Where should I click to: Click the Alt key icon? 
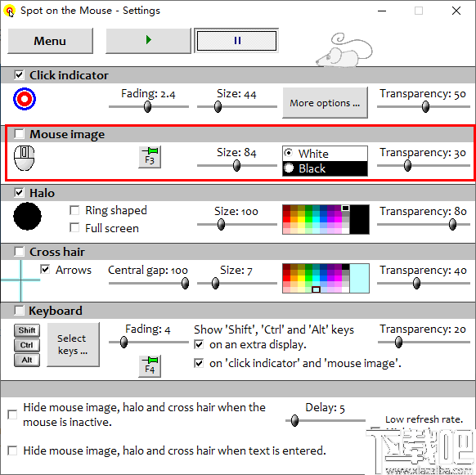point(27,360)
